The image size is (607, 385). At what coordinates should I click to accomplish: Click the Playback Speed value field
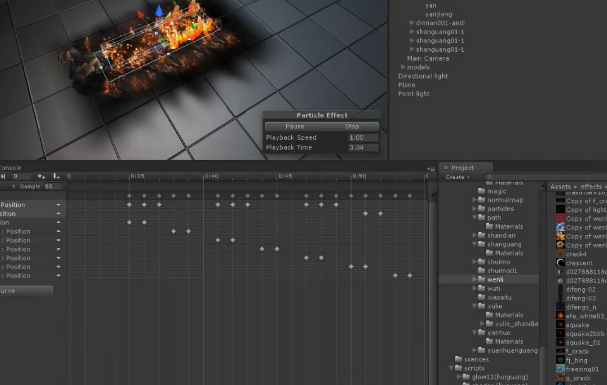tap(363, 138)
